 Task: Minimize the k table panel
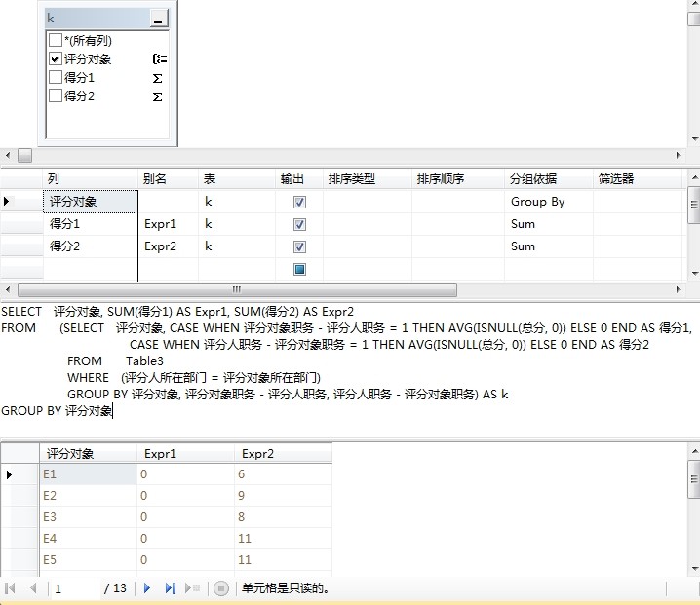click(x=159, y=19)
